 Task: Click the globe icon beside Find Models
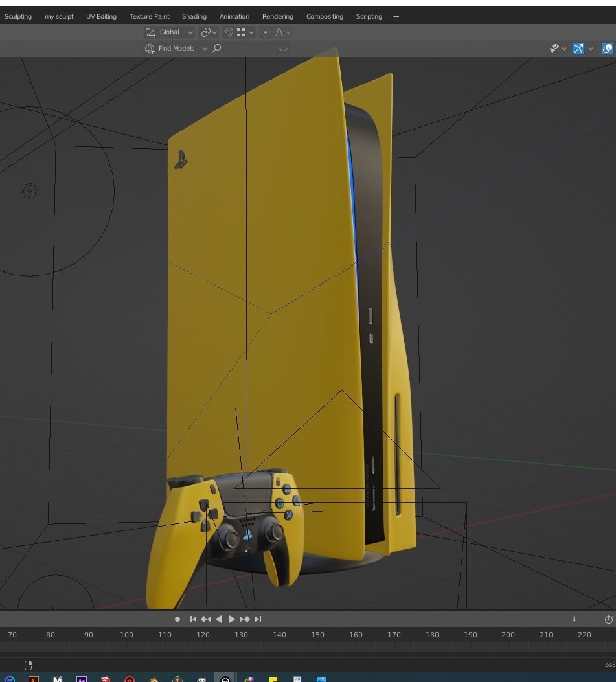(150, 49)
